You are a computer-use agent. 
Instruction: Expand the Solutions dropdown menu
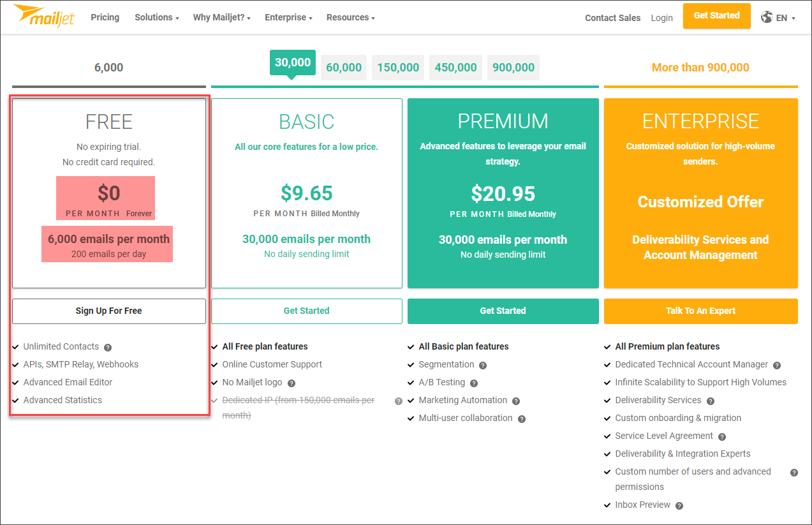(x=157, y=17)
